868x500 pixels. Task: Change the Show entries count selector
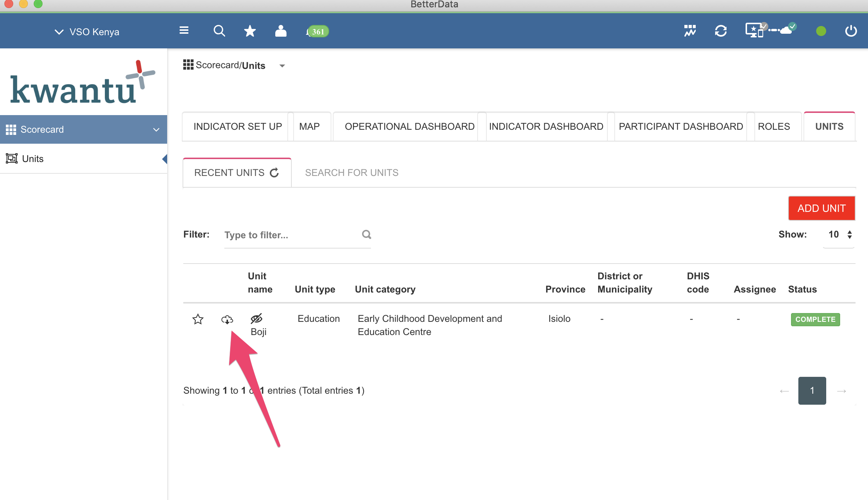click(839, 235)
